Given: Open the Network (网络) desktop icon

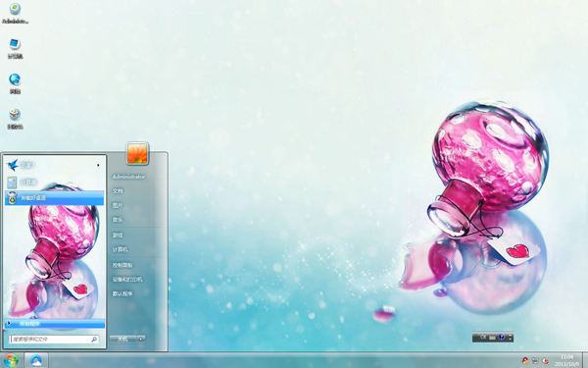Looking at the screenshot, I should (x=15, y=83).
